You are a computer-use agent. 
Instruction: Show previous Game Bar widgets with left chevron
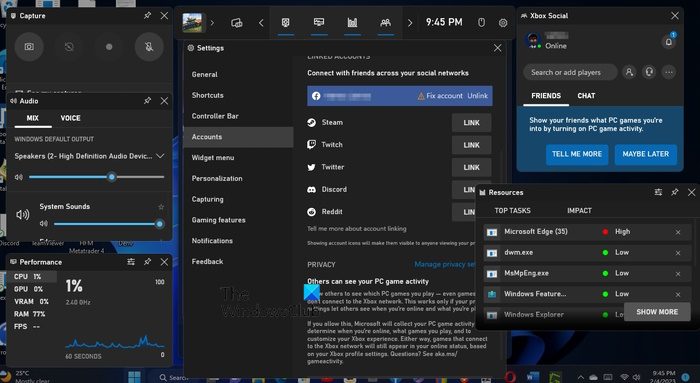click(261, 22)
